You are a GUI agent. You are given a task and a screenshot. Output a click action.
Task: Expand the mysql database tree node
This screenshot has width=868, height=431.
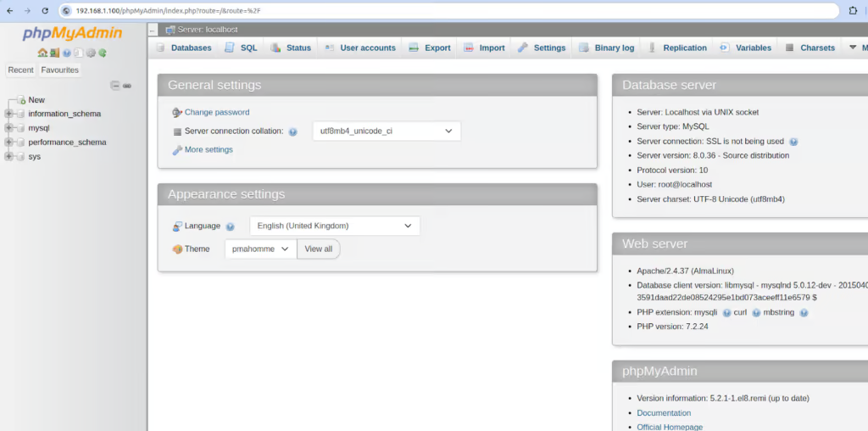pyautogui.click(x=9, y=128)
